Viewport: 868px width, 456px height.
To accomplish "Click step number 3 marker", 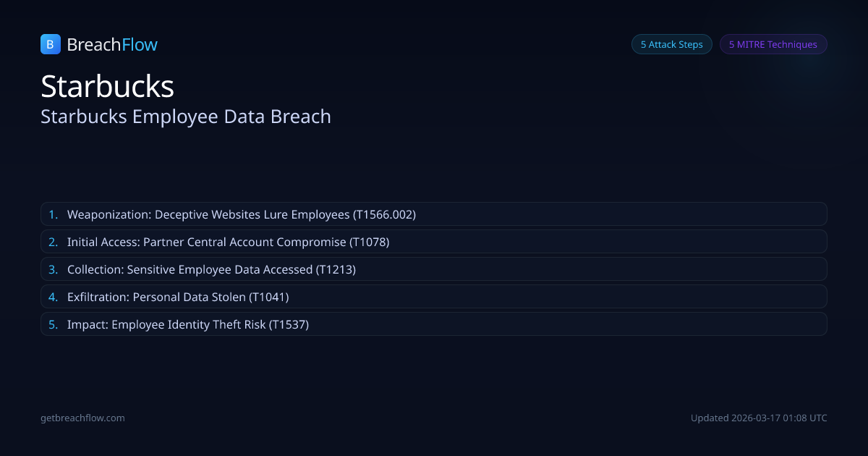I will click(x=53, y=269).
